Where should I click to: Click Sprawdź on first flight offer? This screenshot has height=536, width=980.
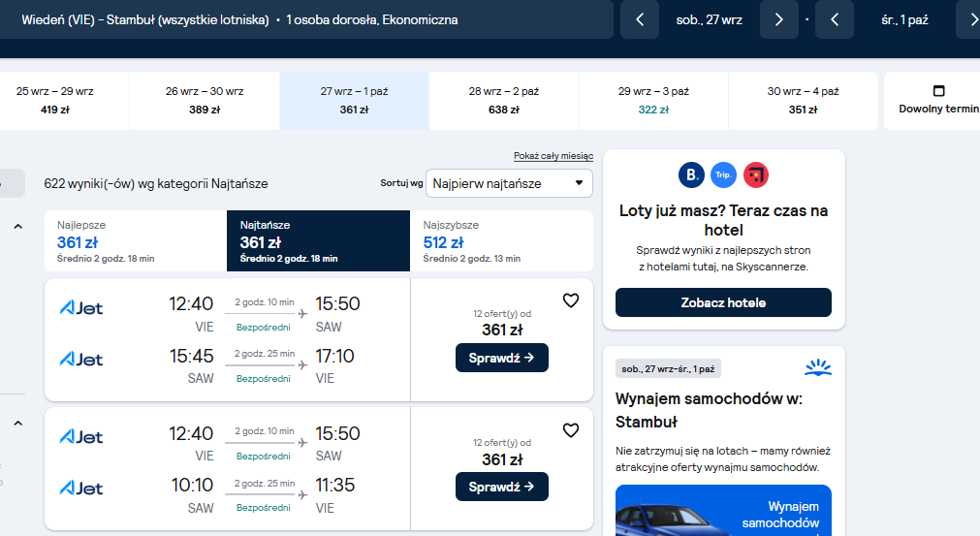click(502, 358)
